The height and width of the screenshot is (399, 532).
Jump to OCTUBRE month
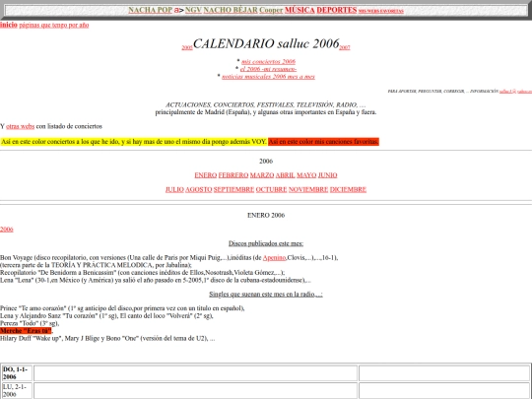(x=272, y=189)
